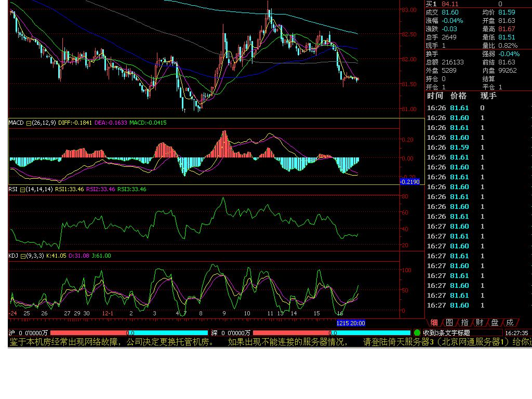Click the 沪 Shanghai market progress bar
This screenshot has height=399, width=532.
(x=129, y=332)
